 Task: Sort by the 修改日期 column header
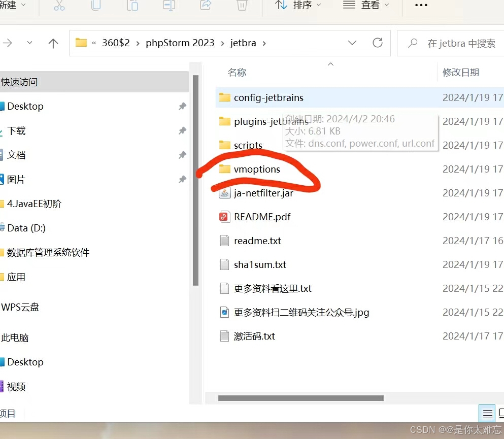[461, 72]
